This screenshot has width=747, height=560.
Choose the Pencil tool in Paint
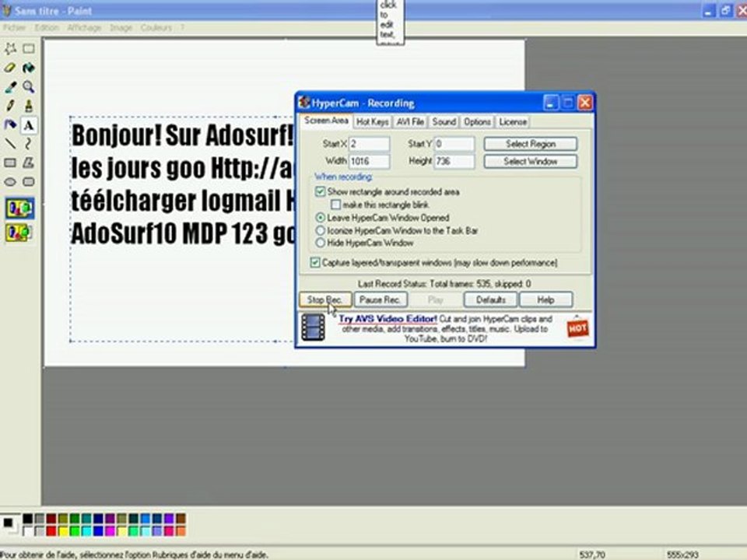[10, 106]
